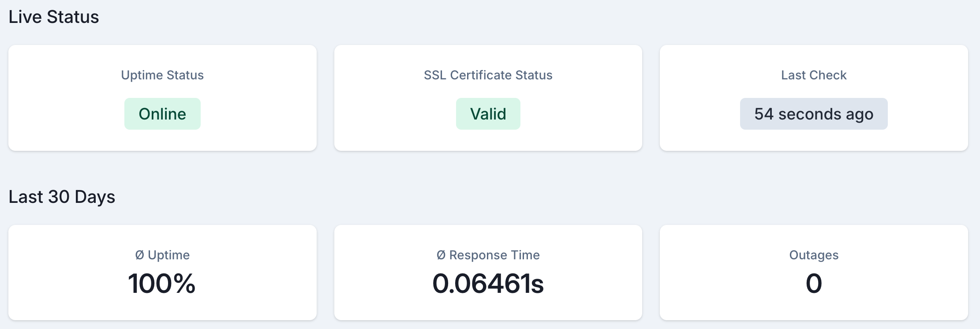This screenshot has width=980, height=329.
Task: Toggle the Online uptime indicator
Action: point(162,113)
